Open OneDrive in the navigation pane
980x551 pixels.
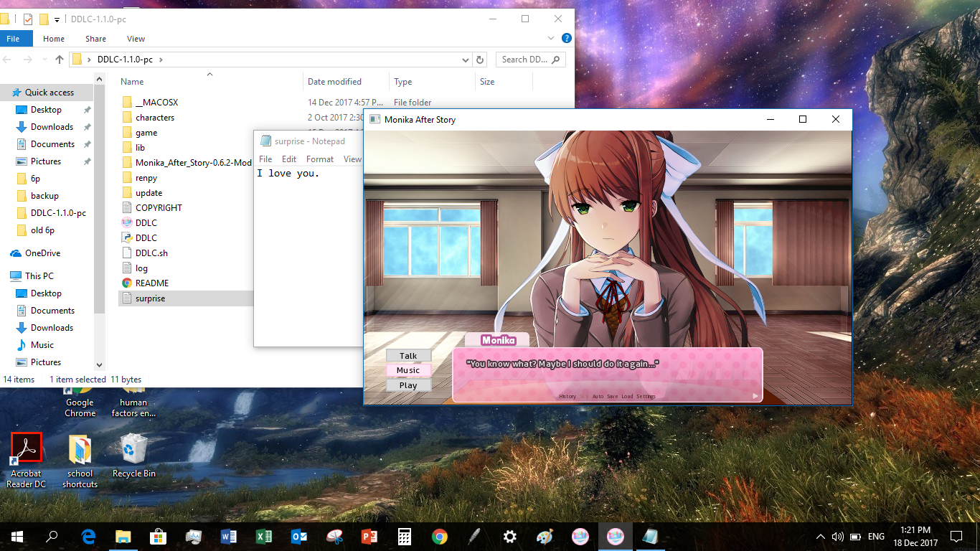point(42,253)
